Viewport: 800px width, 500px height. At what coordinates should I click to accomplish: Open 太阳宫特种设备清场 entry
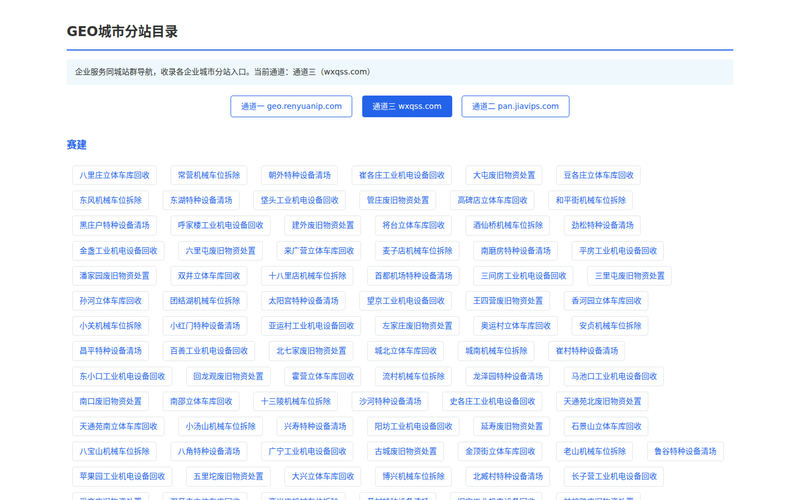click(x=303, y=301)
